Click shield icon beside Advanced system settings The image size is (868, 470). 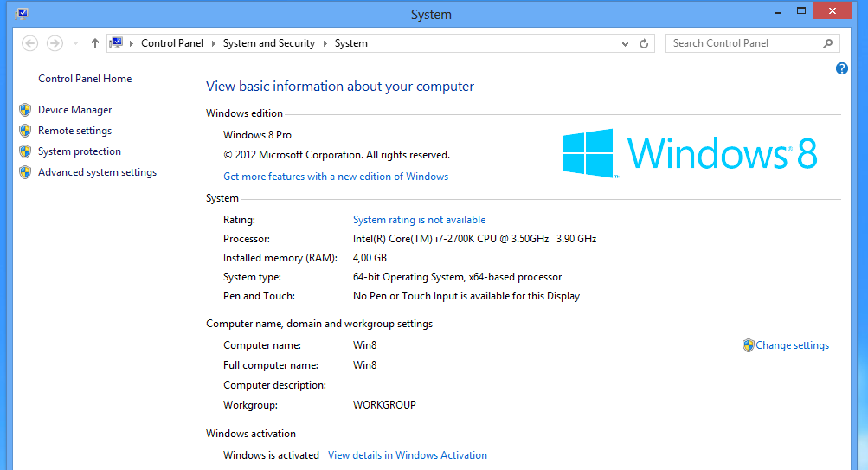[x=25, y=172]
